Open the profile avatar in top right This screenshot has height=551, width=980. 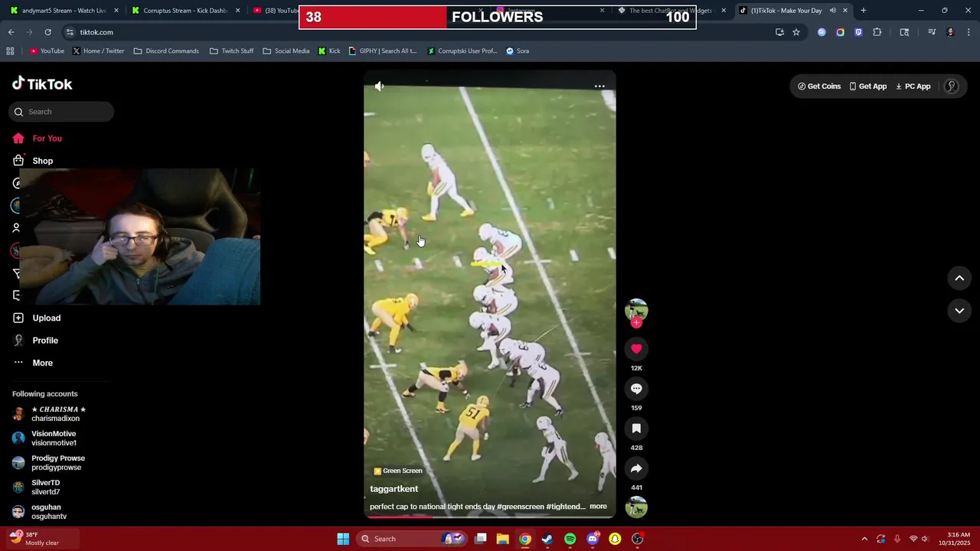pos(951,86)
